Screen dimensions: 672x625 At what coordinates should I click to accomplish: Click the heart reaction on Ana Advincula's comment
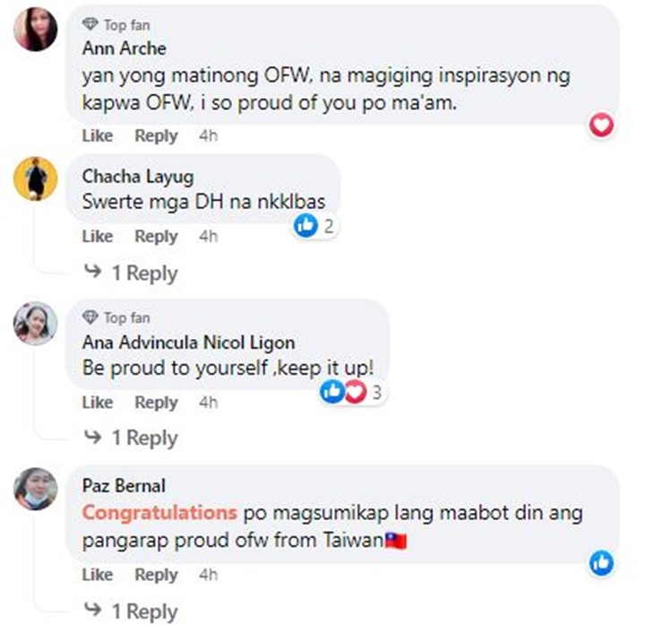tap(356, 391)
